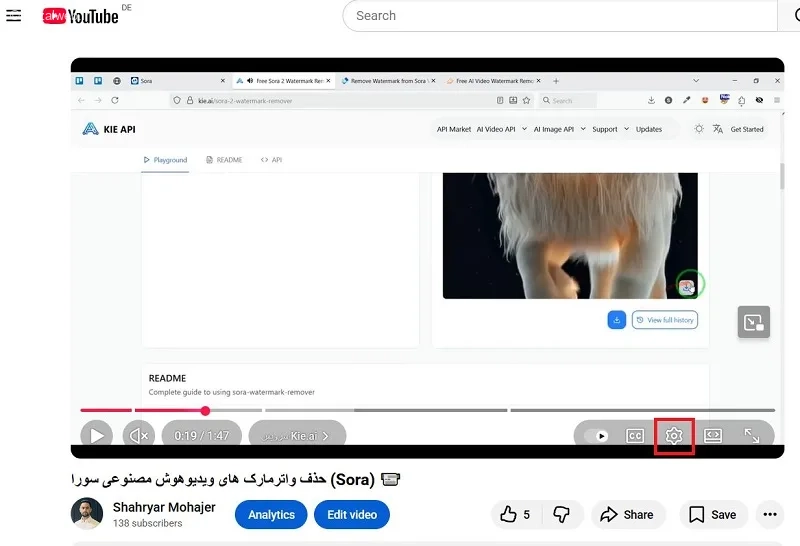Click the KIE API logo
800x546 pixels.
[x=109, y=129]
